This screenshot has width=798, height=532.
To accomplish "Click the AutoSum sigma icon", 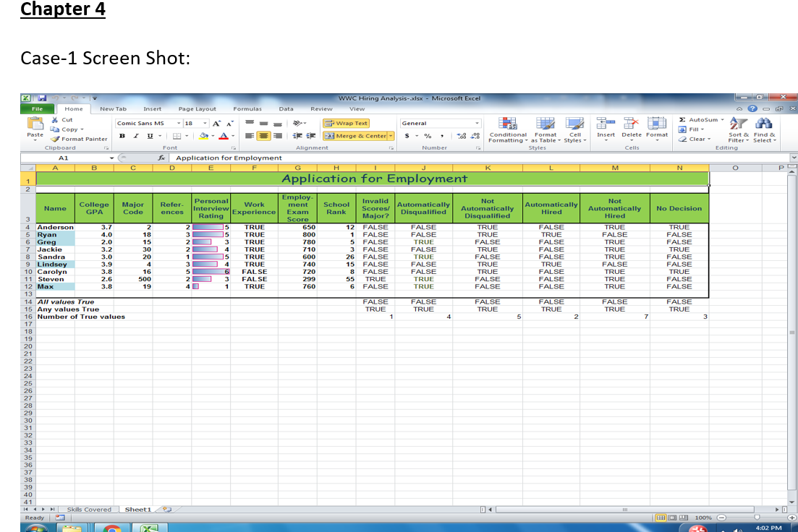I will coord(684,120).
